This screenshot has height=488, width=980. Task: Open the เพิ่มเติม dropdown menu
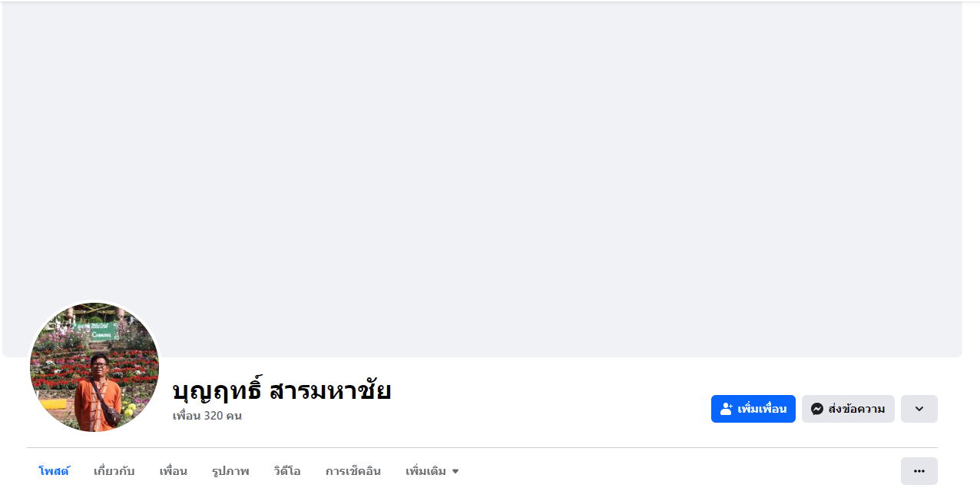pyautogui.click(x=426, y=471)
